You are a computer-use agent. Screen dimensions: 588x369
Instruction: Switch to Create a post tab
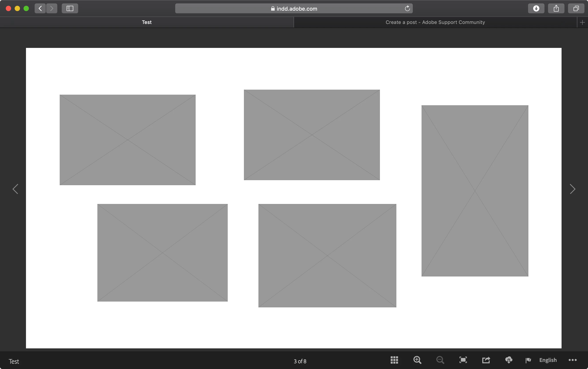tap(435, 22)
